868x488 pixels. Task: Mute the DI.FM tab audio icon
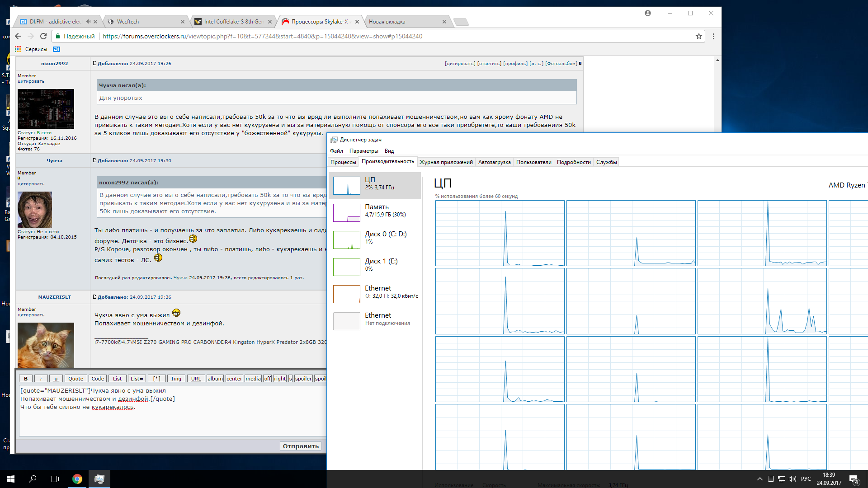pyautogui.click(x=88, y=21)
